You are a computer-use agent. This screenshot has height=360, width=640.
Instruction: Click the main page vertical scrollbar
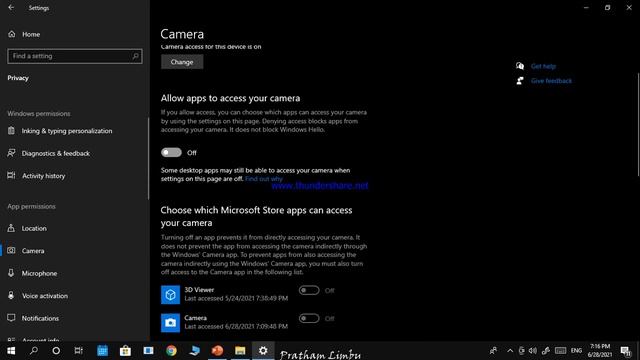(x=638, y=125)
